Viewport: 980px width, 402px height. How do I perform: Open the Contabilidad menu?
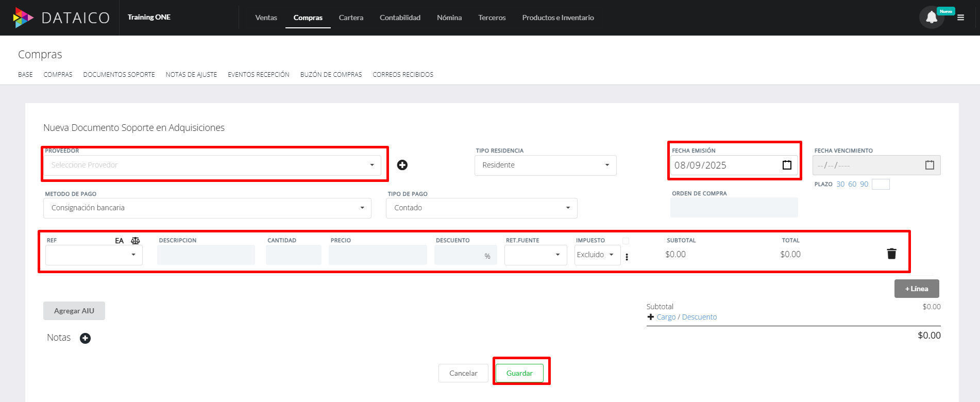pos(400,18)
